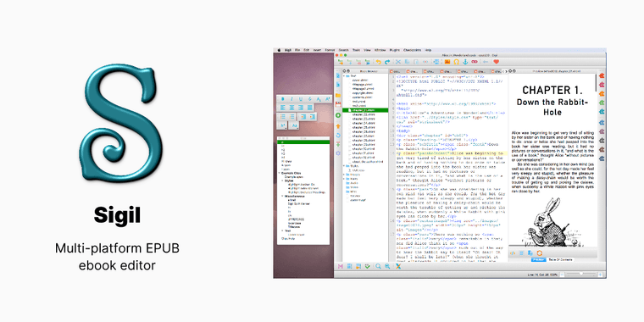Collapse the Text folder in Book Browser
The width and height of the screenshot is (644, 322).
coord(344,76)
